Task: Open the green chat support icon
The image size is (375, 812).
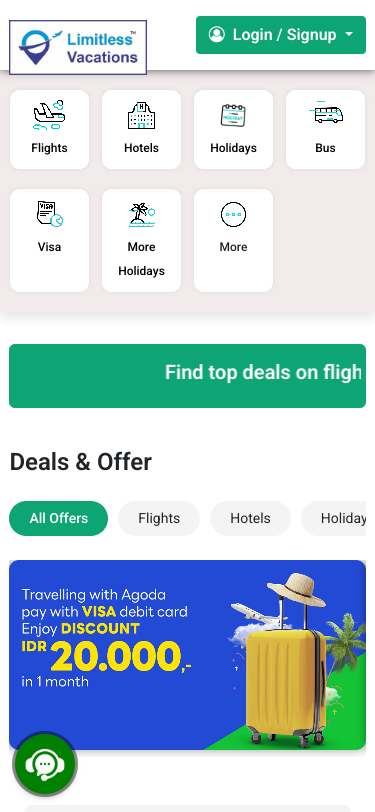Action: [45, 764]
